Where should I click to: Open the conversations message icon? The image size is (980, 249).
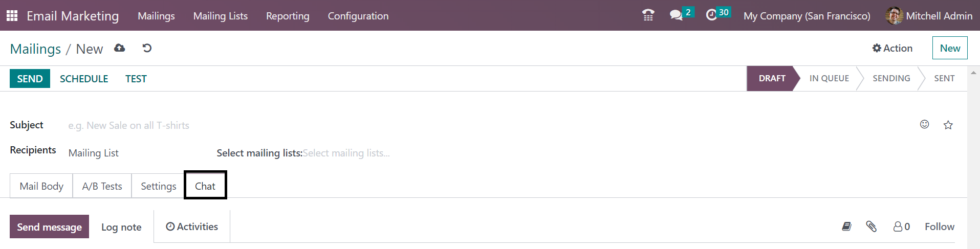pos(677,15)
